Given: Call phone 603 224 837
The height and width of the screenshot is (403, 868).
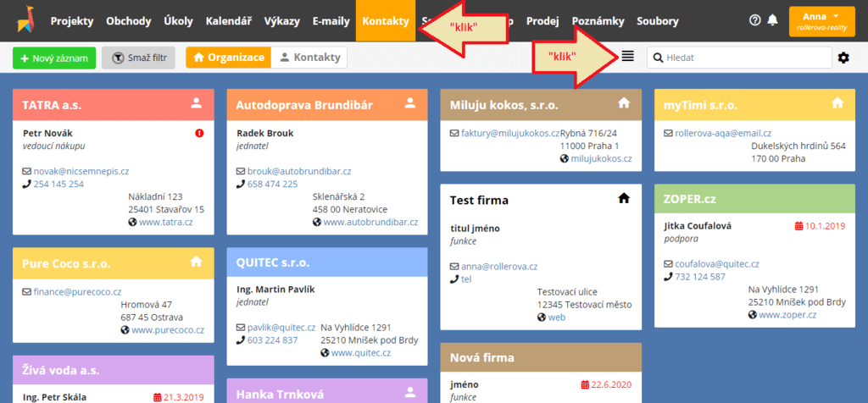Looking at the screenshot, I should (272, 340).
